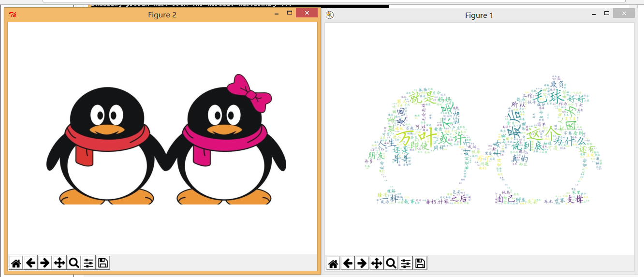Click the Home icon in Figure 2 toolbar
The height and width of the screenshot is (277, 644).
click(16, 263)
